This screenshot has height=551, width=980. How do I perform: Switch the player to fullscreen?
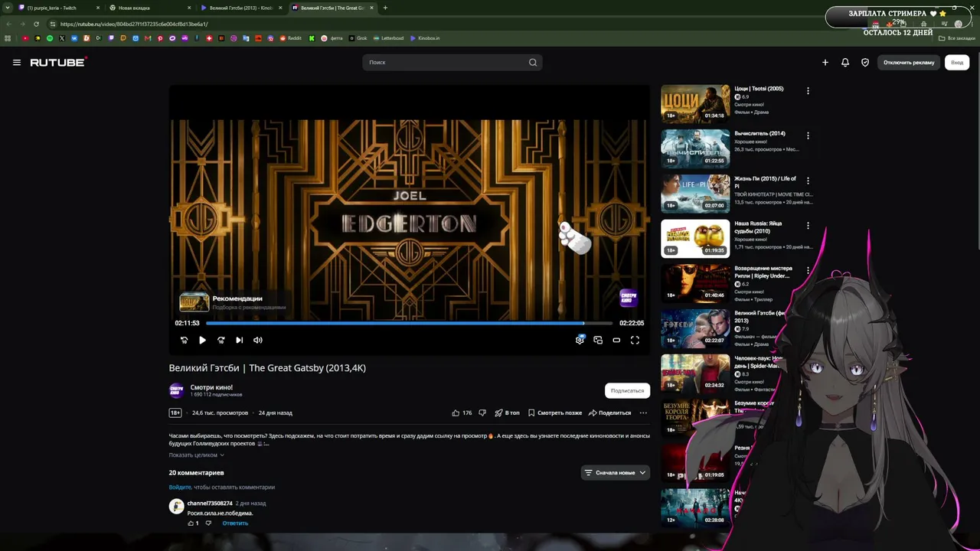[635, 341]
